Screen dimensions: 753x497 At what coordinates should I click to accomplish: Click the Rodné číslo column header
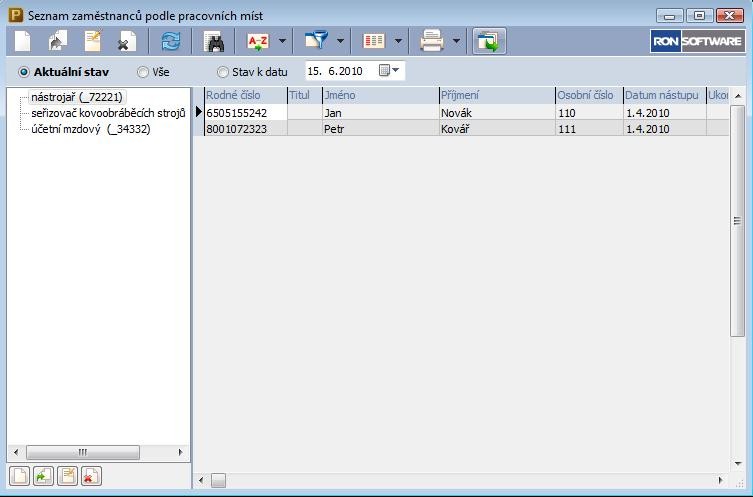point(246,95)
